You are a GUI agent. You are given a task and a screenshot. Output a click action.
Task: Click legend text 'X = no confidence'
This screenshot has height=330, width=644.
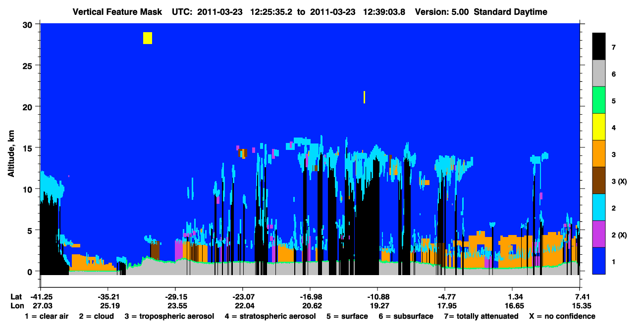[562, 316]
